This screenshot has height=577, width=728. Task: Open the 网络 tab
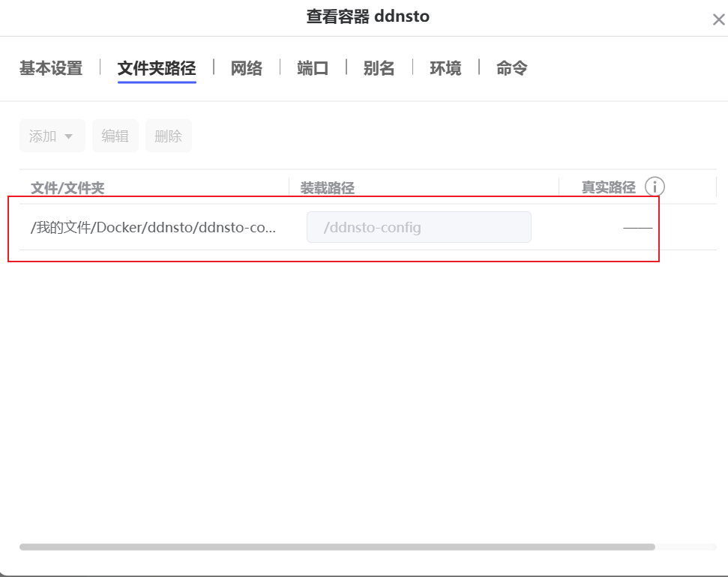[246, 68]
